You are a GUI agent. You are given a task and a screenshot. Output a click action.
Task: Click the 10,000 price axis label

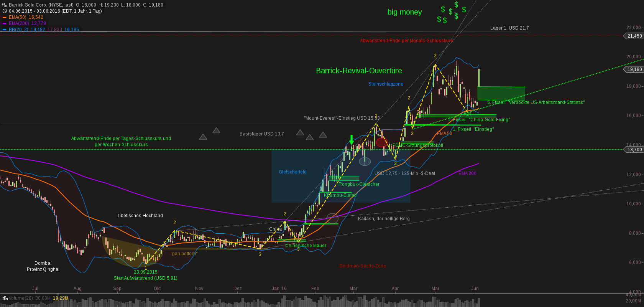(x=633, y=204)
